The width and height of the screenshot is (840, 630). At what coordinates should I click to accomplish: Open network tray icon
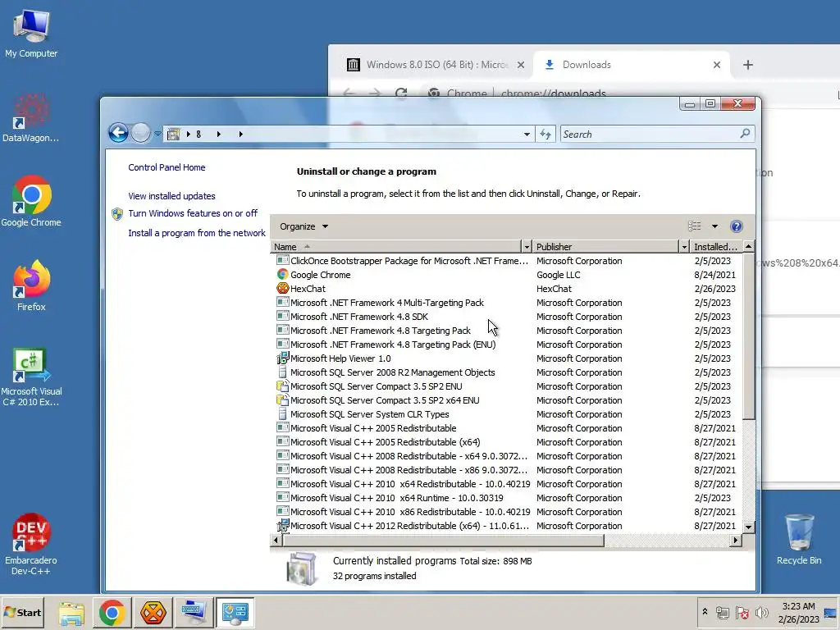coord(722,612)
